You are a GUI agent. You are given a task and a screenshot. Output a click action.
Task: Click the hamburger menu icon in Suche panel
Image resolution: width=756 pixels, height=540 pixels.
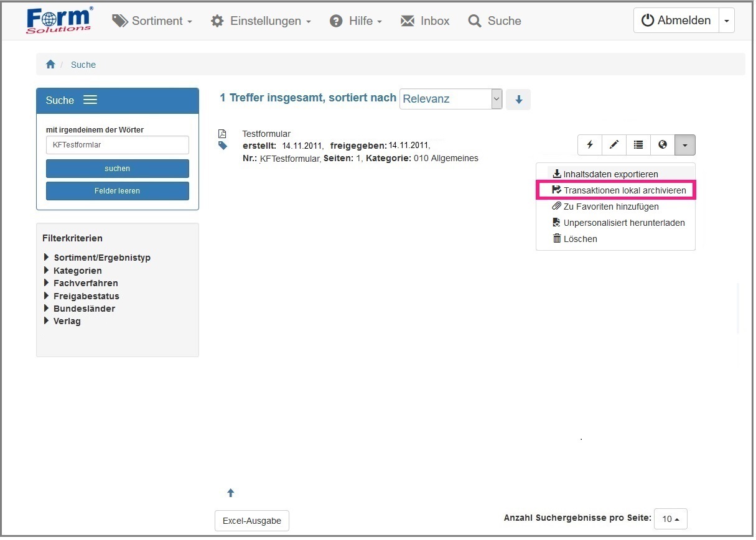click(90, 100)
